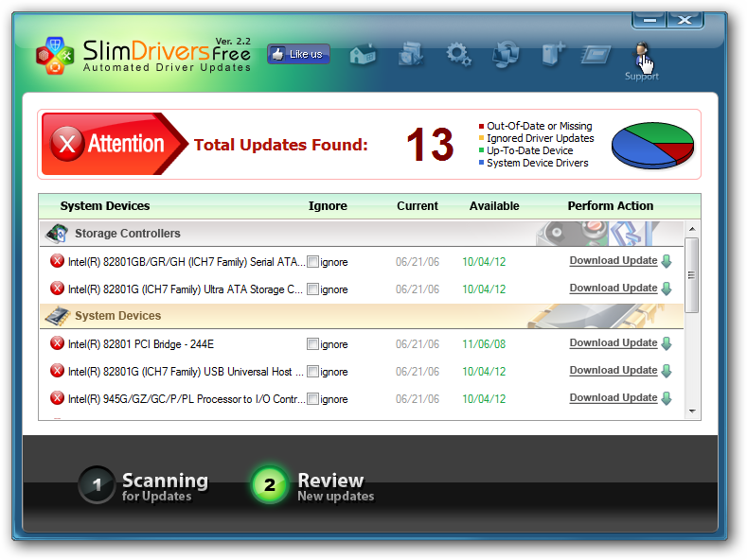Click the green Up-To-Date legend swatch
The image size is (747, 560).
pos(481,150)
